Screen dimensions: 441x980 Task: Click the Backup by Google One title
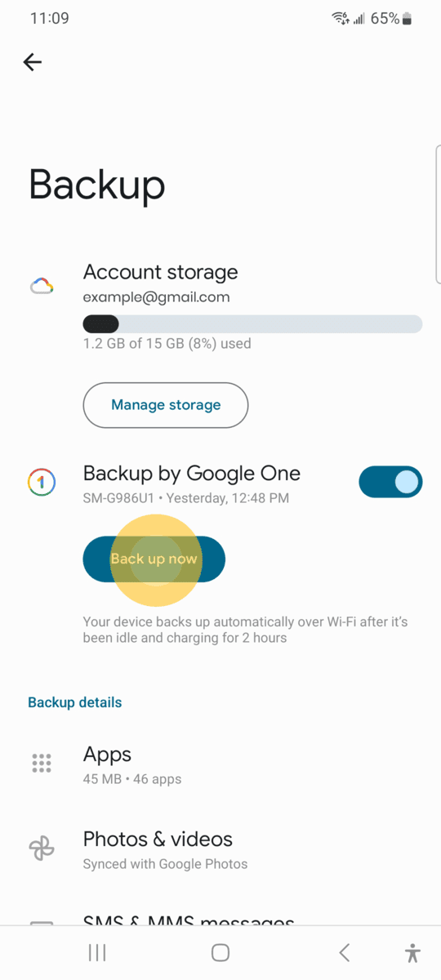[x=192, y=473]
